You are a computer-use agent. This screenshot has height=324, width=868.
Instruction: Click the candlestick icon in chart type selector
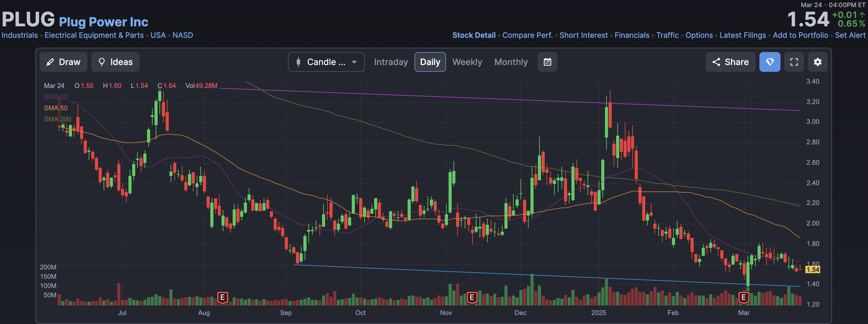(x=298, y=62)
